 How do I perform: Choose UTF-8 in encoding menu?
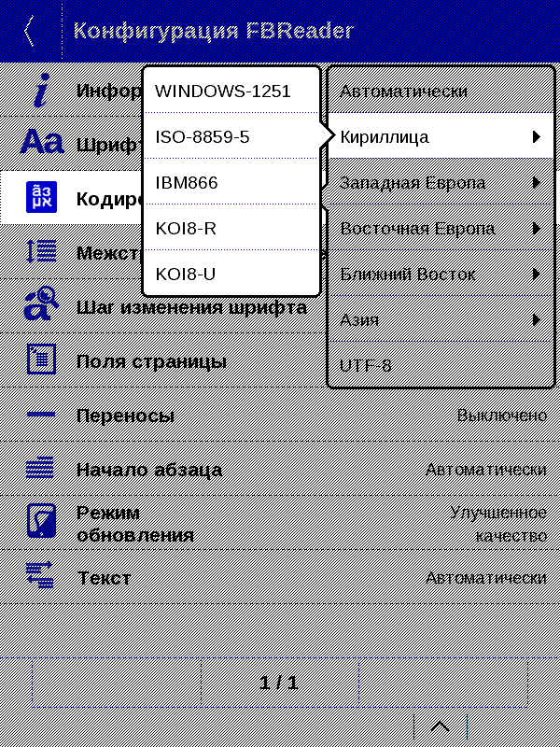point(441,365)
